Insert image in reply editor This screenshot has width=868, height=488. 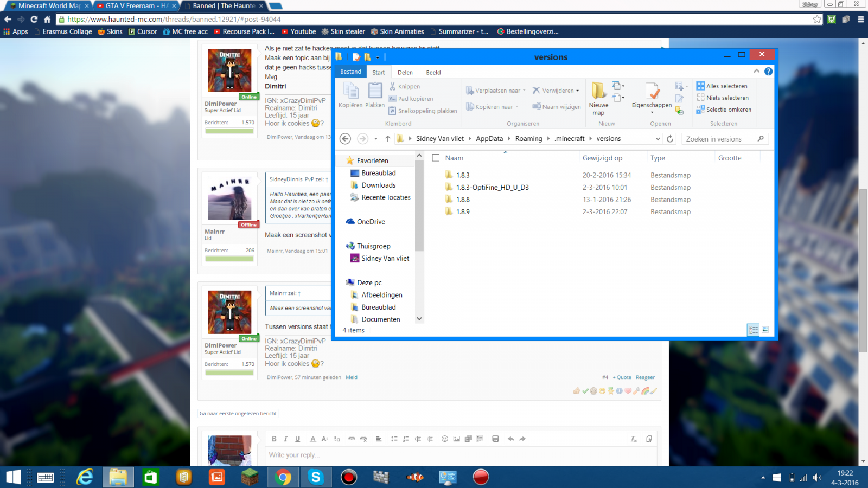pos(457,439)
